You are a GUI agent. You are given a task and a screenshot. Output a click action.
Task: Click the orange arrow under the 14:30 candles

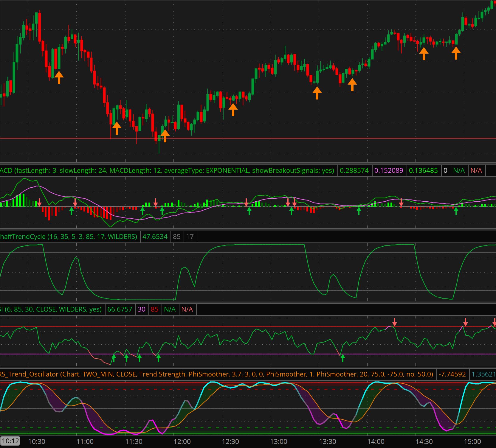(x=424, y=54)
